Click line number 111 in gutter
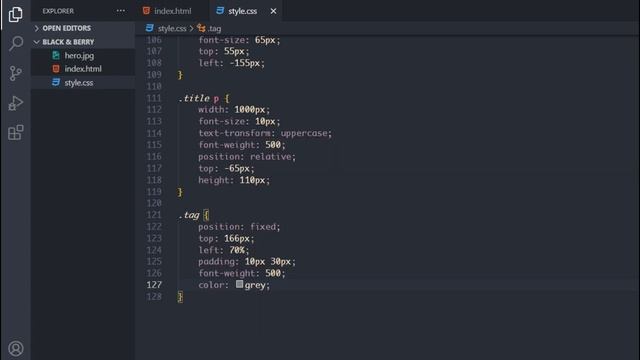 pyautogui.click(x=154, y=98)
